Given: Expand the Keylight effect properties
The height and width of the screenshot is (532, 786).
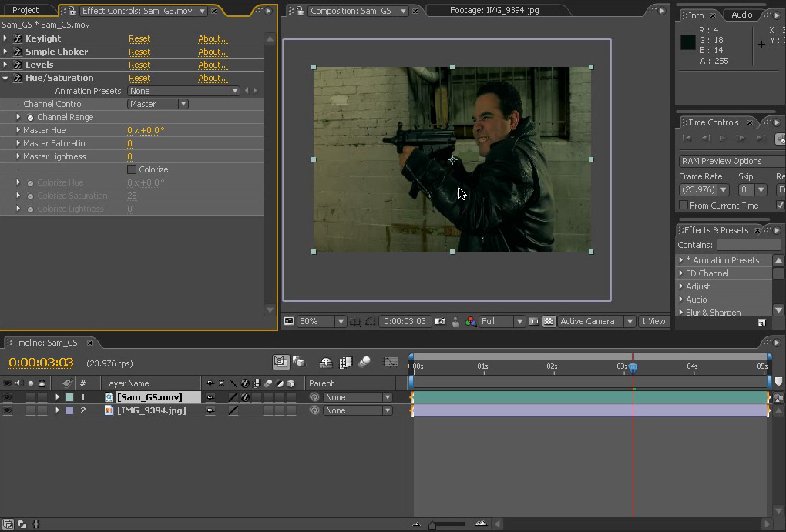Looking at the screenshot, I should [6, 38].
